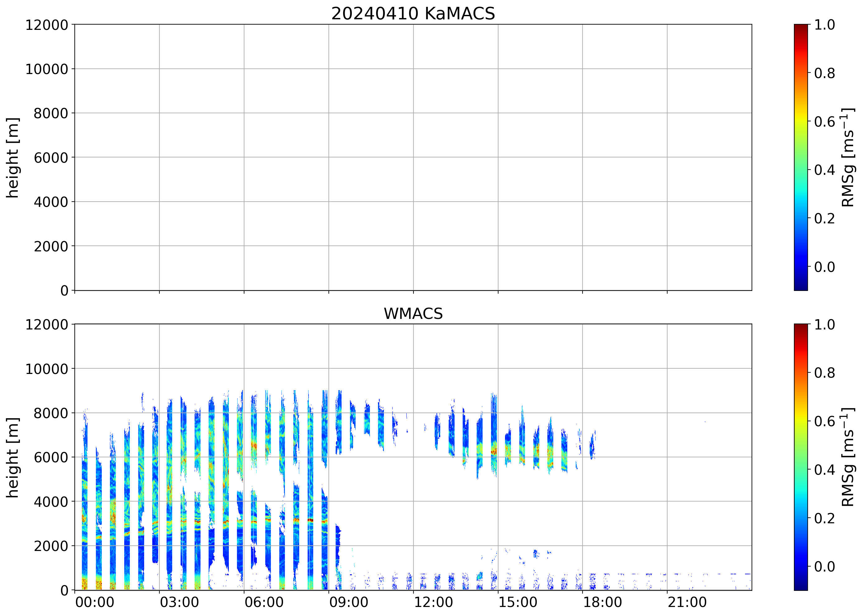The image size is (864, 616).
Task: Click the '20240410 KaMACS' plot title
Action: (x=413, y=14)
